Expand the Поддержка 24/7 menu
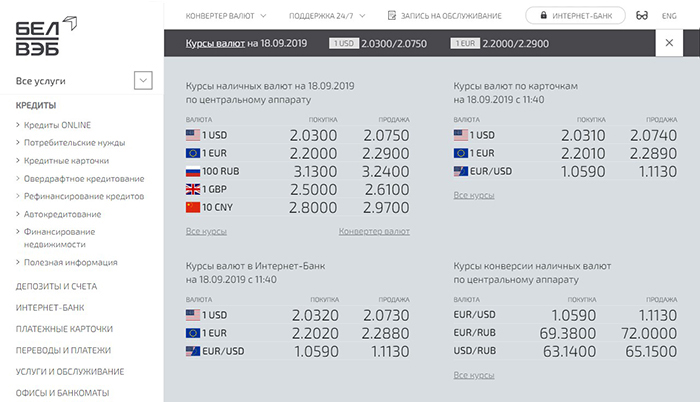 tap(326, 16)
